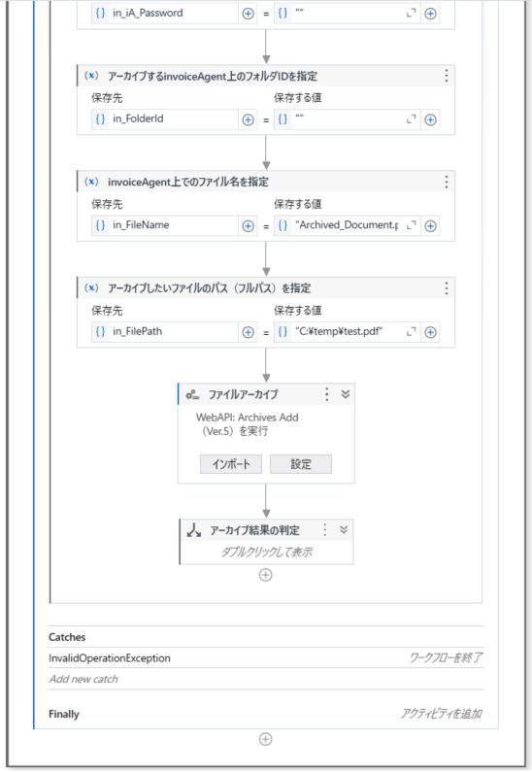Click the in_iA_Password variable field

tap(165, 14)
